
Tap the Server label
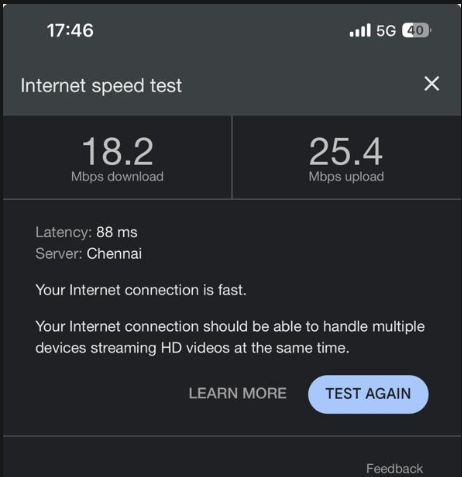click(59, 254)
